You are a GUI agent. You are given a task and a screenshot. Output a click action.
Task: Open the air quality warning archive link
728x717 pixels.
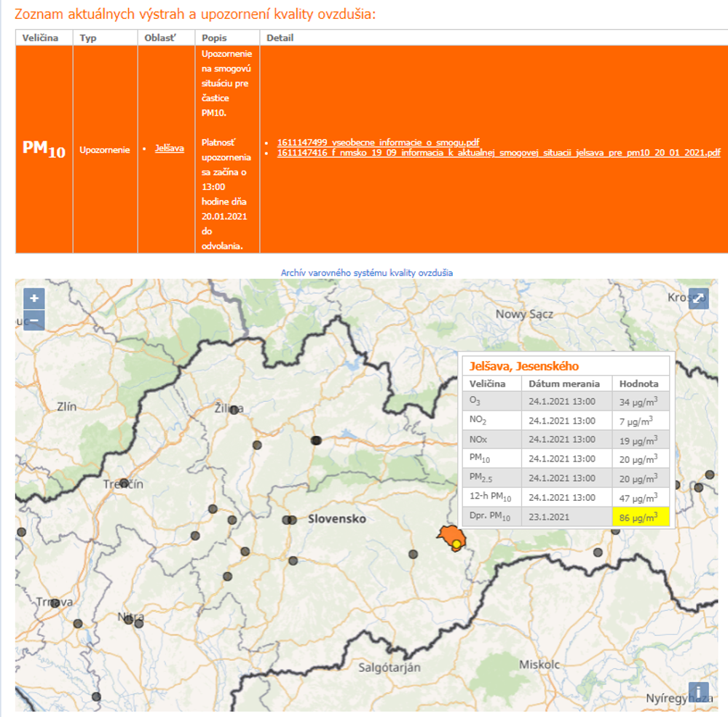point(367,273)
